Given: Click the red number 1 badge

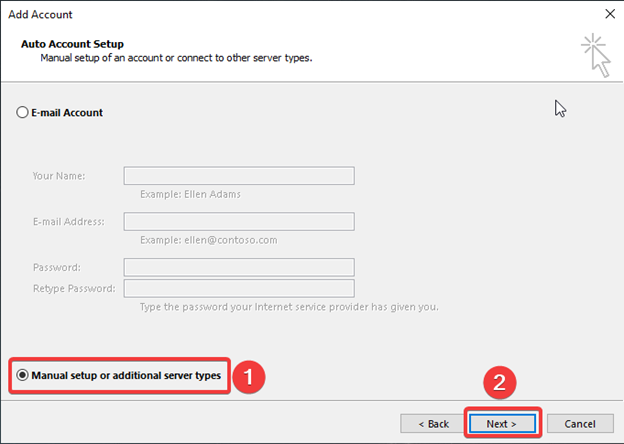Looking at the screenshot, I should click(249, 377).
